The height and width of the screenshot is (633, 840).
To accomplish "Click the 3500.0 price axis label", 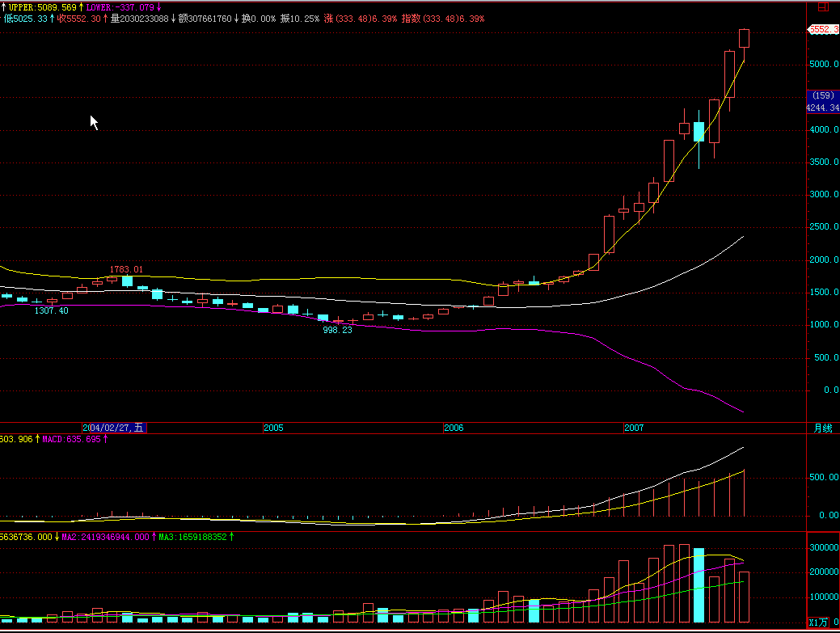I will (x=824, y=162).
